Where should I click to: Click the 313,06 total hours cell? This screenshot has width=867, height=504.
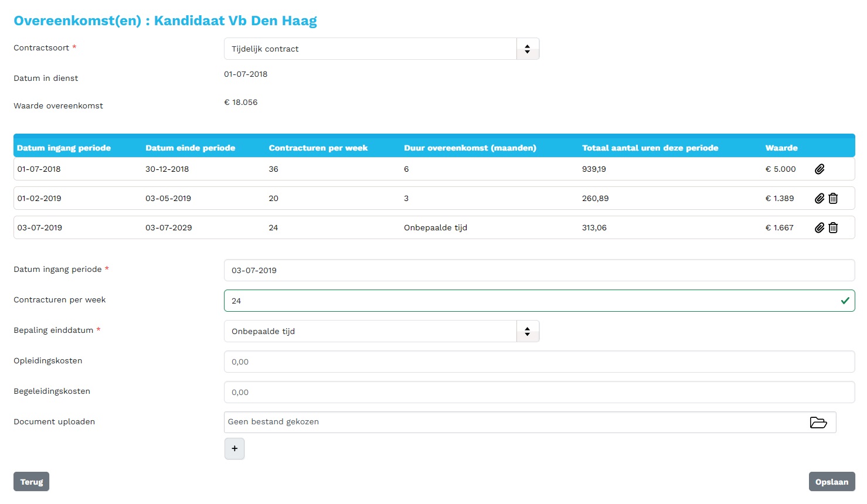click(594, 227)
